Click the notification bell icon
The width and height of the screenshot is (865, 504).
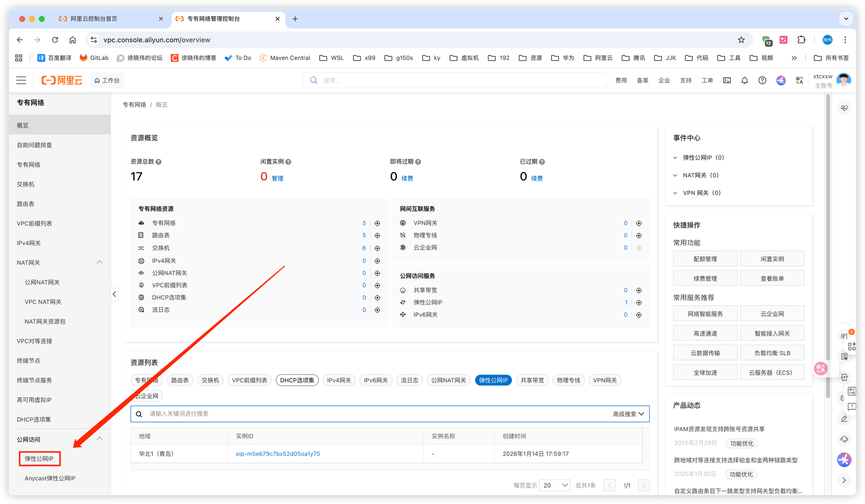click(x=744, y=80)
